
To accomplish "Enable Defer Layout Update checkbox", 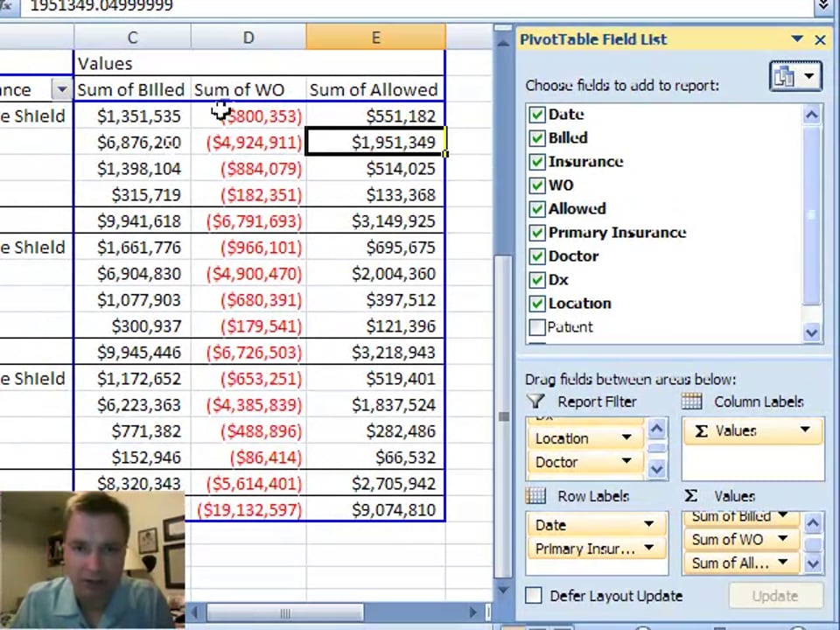I will click(x=534, y=595).
